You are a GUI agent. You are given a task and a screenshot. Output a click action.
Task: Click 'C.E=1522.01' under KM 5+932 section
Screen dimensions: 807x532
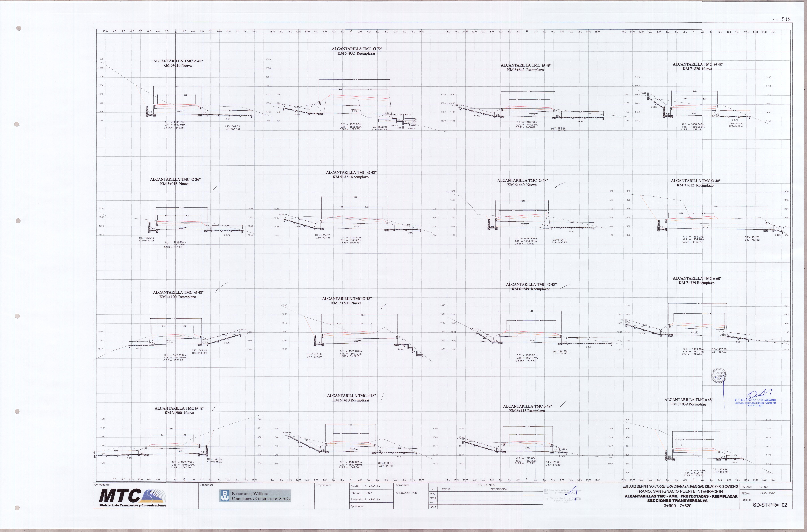coord(379,127)
